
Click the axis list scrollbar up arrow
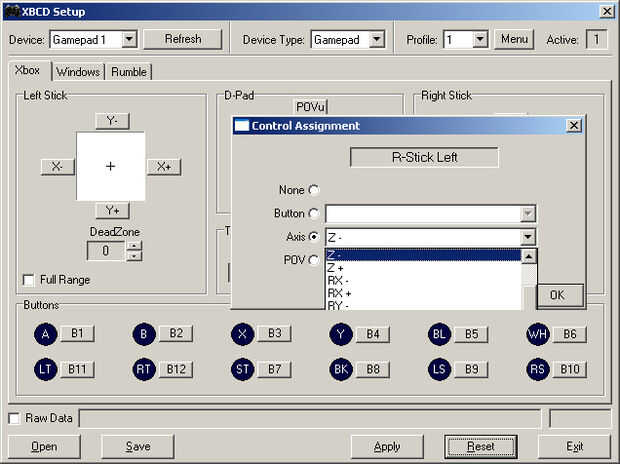(529, 256)
